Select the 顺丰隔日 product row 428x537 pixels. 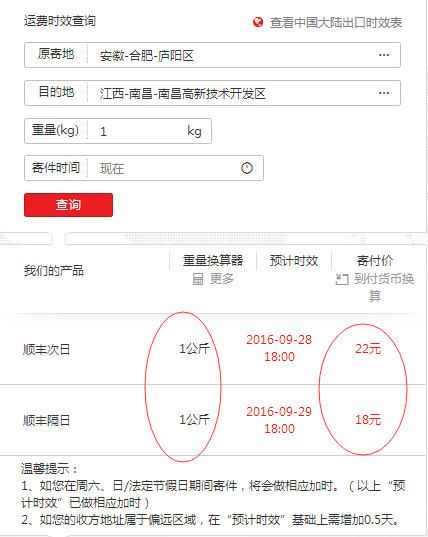[212, 420]
